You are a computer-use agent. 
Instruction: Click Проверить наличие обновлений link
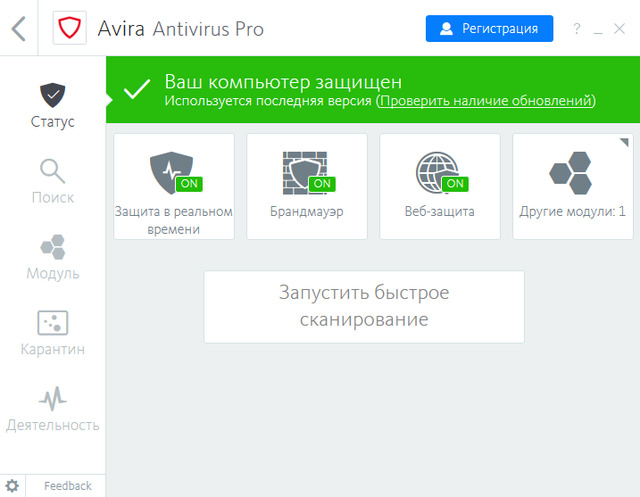pos(486,100)
